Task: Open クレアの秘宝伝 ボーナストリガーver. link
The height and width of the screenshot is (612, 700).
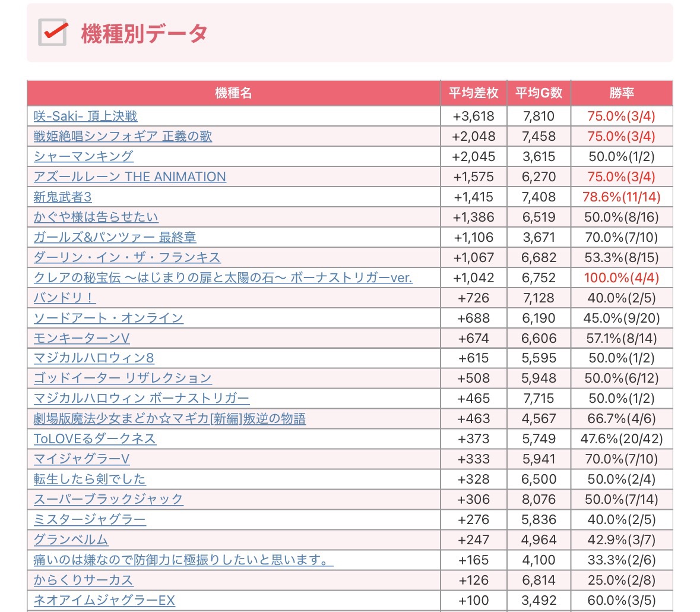Action: 223,278
